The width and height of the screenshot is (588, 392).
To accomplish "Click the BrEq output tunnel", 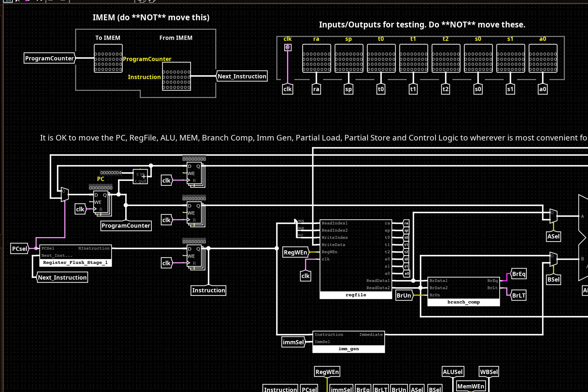I will [x=518, y=274].
